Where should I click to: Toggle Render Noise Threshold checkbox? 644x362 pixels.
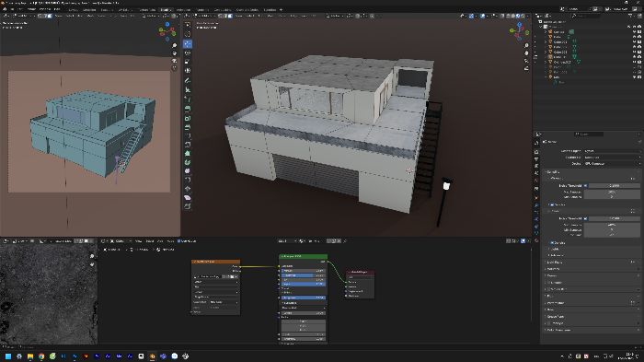pyautogui.click(x=585, y=218)
